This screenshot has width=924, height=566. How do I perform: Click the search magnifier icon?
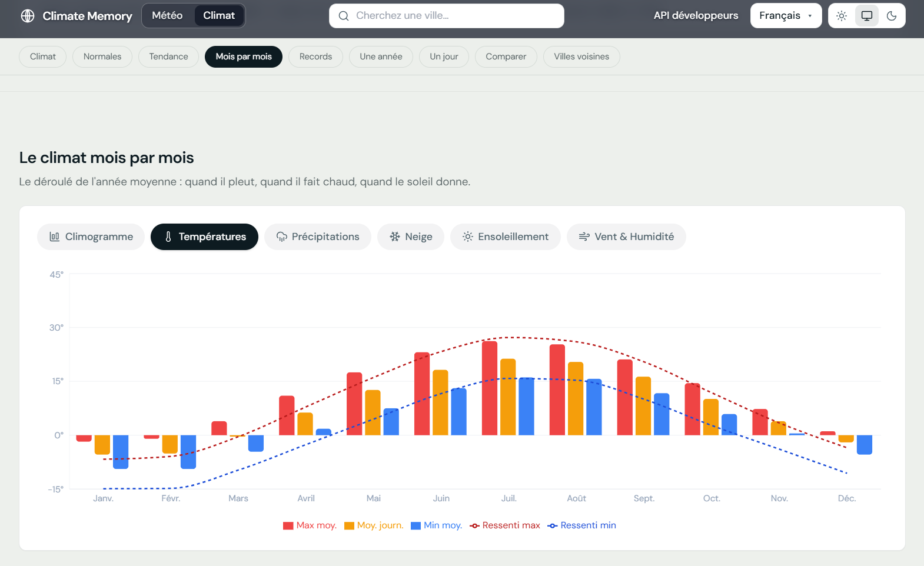tap(344, 16)
